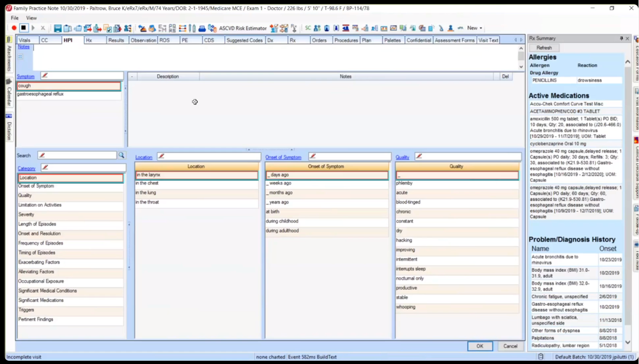Open the ASCVD Risk Estimator tool
Screen dimensions: 639x364
(243, 28)
